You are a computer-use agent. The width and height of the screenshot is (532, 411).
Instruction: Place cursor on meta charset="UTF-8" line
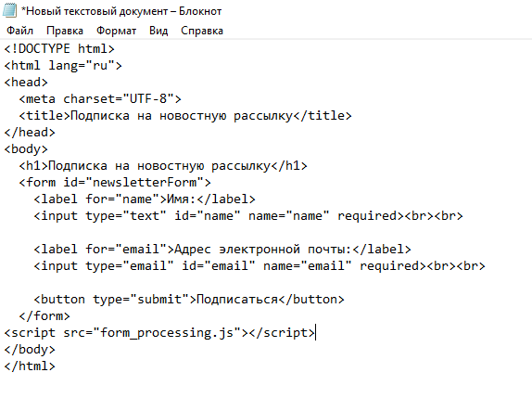pos(100,99)
